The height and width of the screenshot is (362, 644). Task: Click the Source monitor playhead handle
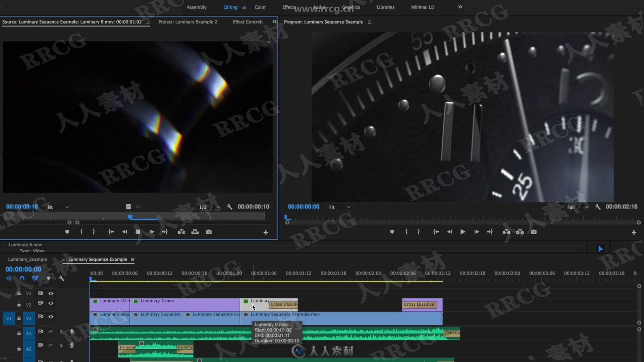(x=130, y=217)
